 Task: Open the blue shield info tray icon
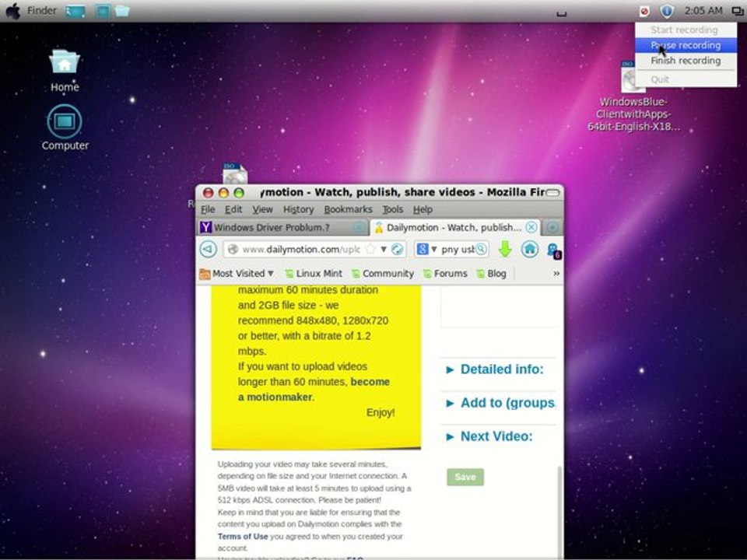[667, 10]
